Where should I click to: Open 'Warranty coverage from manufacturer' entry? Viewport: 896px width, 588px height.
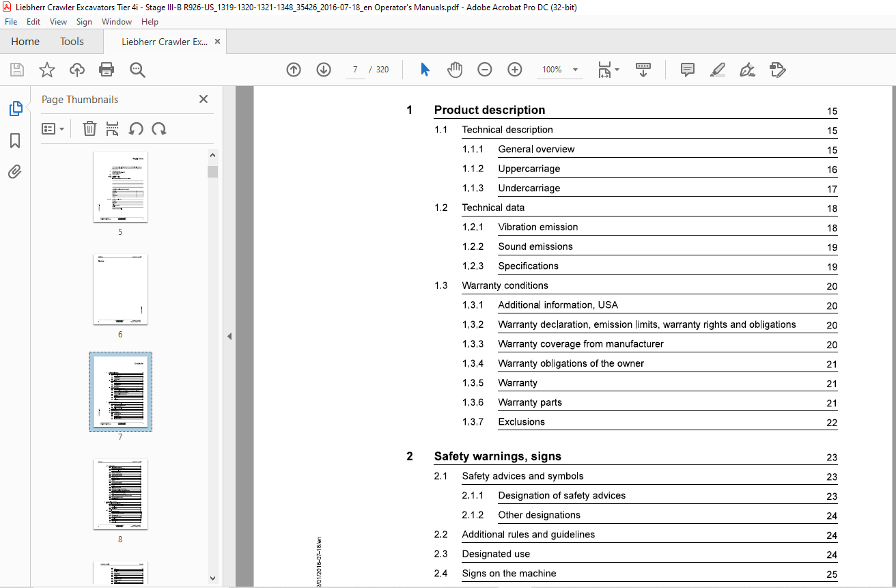click(x=580, y=344)
